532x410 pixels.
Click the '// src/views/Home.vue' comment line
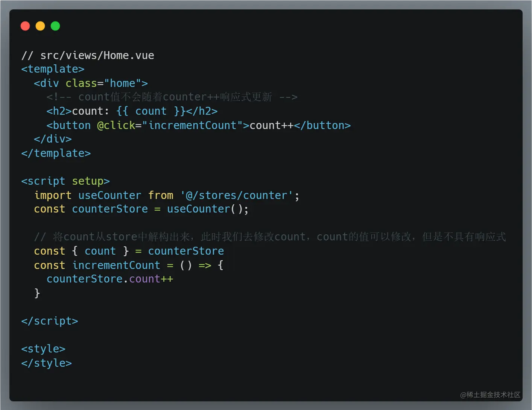[88, 55]
